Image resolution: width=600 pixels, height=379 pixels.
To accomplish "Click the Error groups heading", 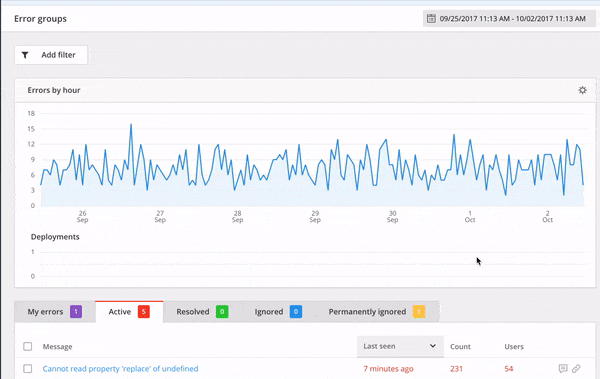I will [x=40, y=19].
